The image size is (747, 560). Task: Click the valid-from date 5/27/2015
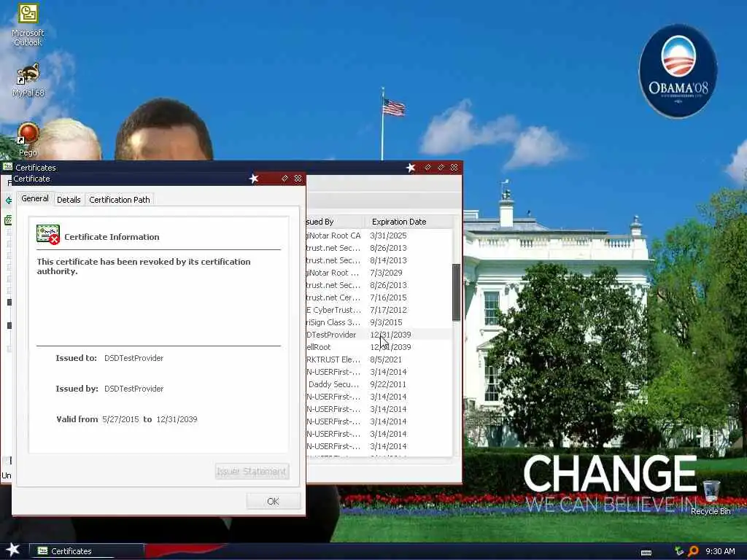[x=120, y=419]
